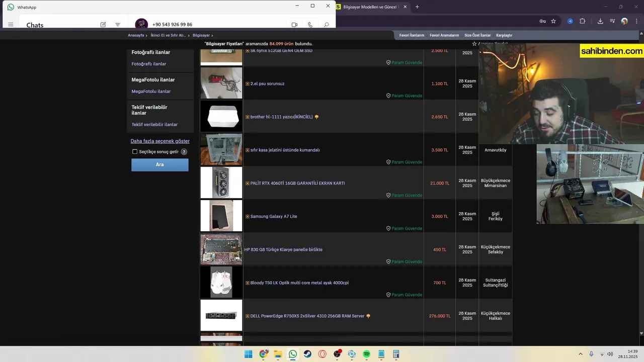Screen dimensions: 644x362
Task: Open contact avatar for +90 543 926 99 86
Action: 141,24
